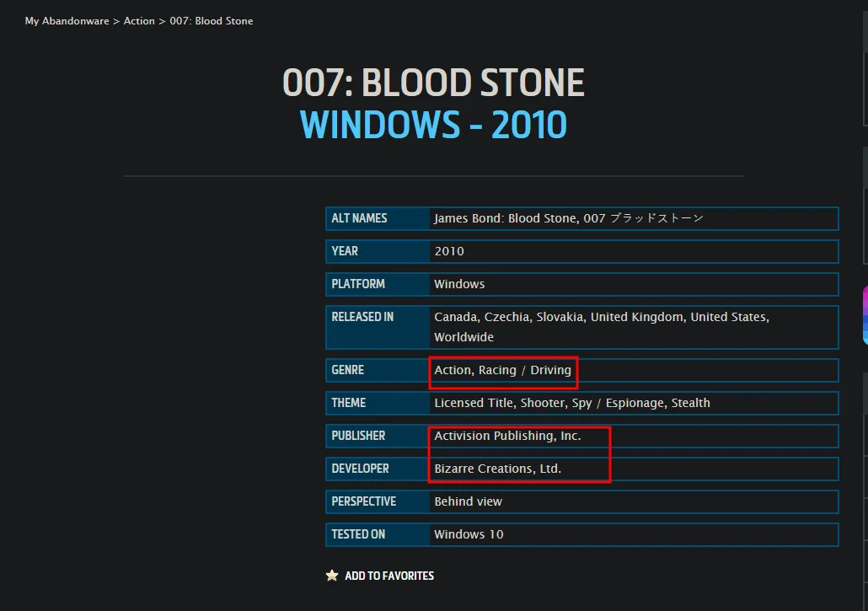
Task: Click the TESTED ON row label
Action: [358, 534]
